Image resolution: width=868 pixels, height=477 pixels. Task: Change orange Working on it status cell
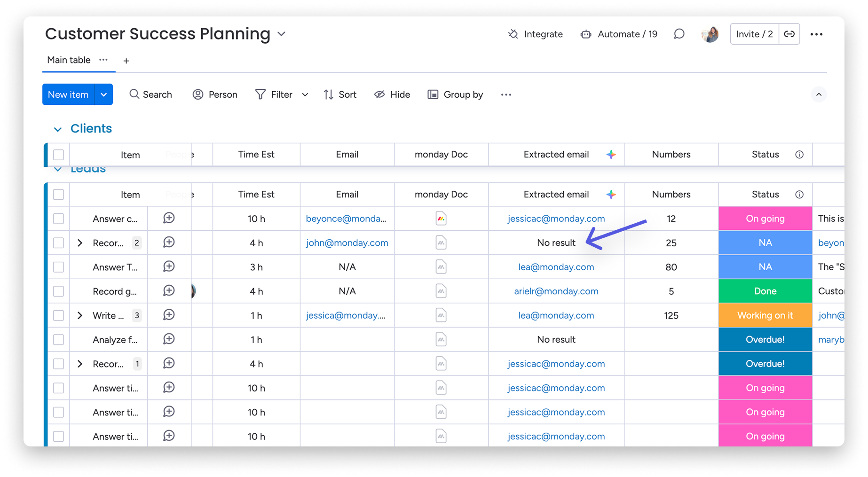point(765,315)
